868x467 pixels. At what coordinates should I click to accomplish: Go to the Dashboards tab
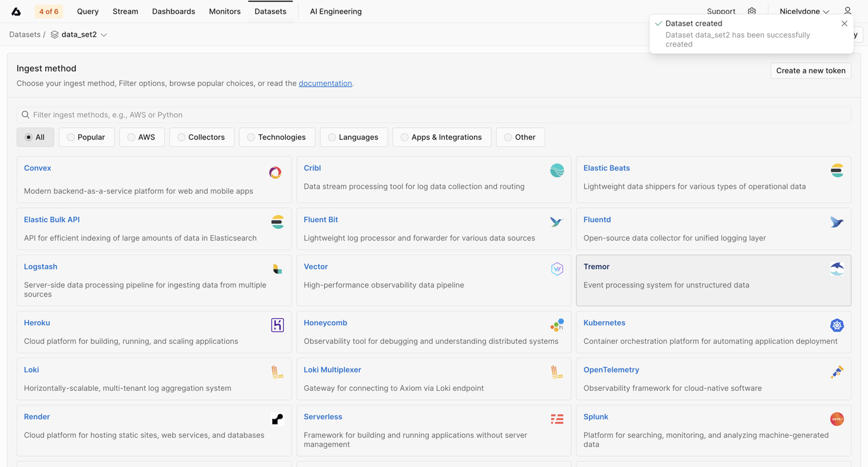pos(173,11)
